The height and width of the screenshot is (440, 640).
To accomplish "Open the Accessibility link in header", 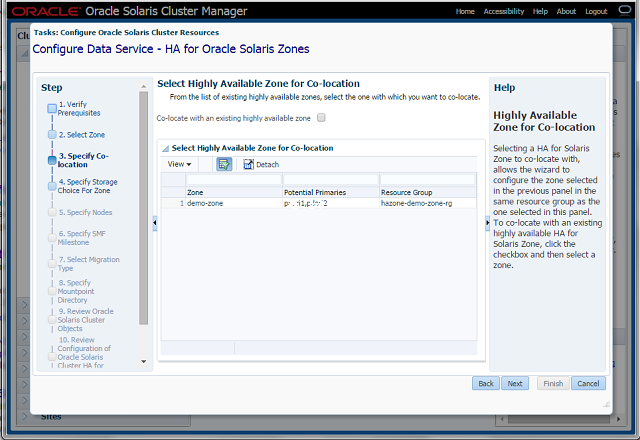I will (504, 11).
